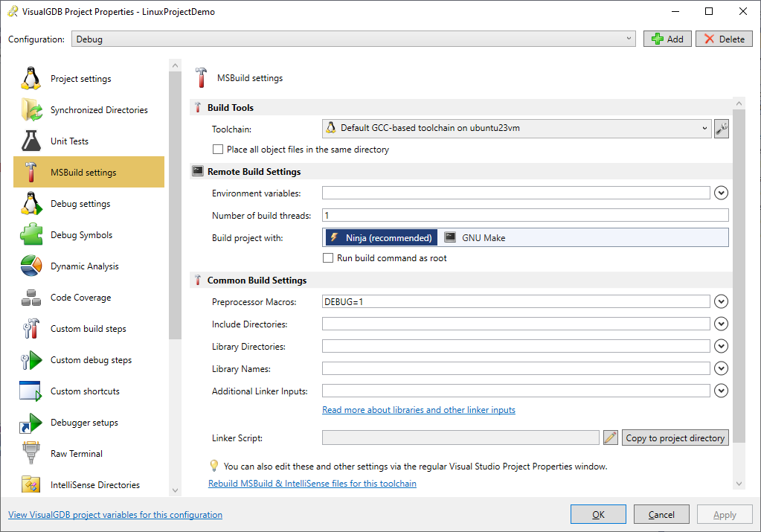Screen dimensions: 761x532
Task: Click the IntelliSense Directories folder icon
Action: pyautogui.click(x=31, y=484)
